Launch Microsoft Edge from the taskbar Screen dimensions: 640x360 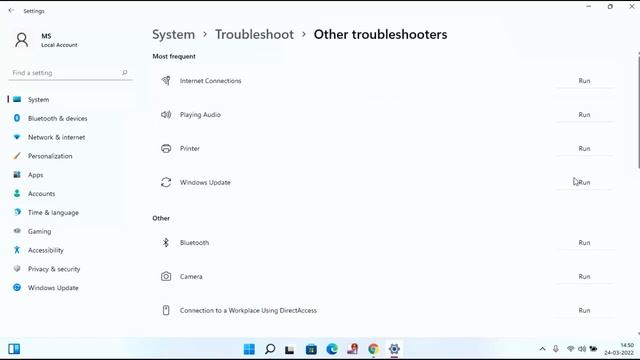pyautogui.click(x=332, y=349)
